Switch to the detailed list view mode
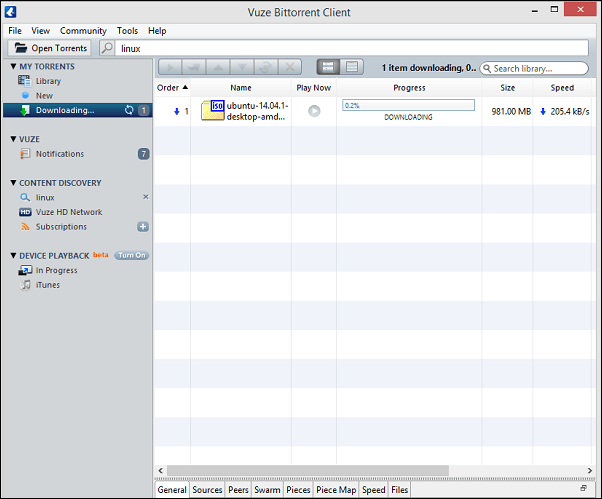The height and width of the screenshot is (499, 602). click(x=328, y=67)
